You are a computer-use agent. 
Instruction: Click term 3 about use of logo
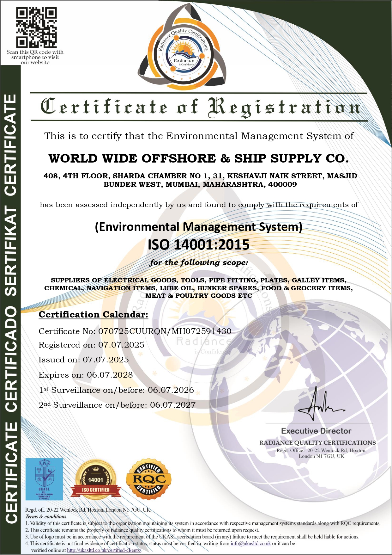tap(192, 537)
